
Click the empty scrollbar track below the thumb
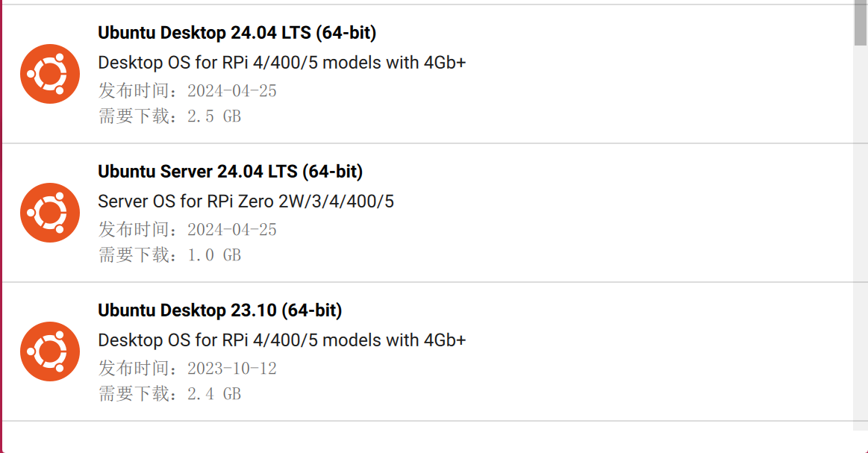861,238
